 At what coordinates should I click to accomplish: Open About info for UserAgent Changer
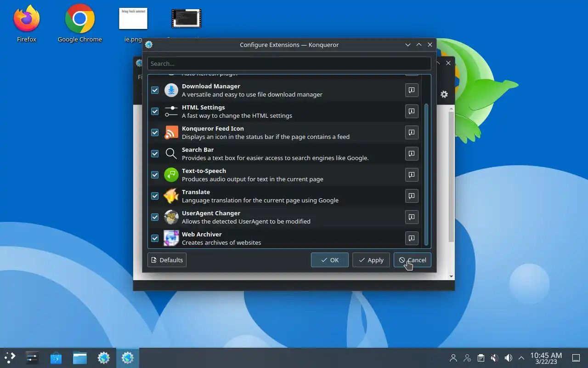coord(412,217)
